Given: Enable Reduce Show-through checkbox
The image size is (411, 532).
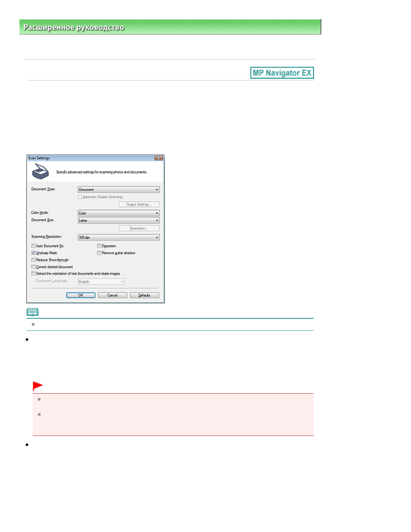Looking at the screenshot, I should (33, 260).
